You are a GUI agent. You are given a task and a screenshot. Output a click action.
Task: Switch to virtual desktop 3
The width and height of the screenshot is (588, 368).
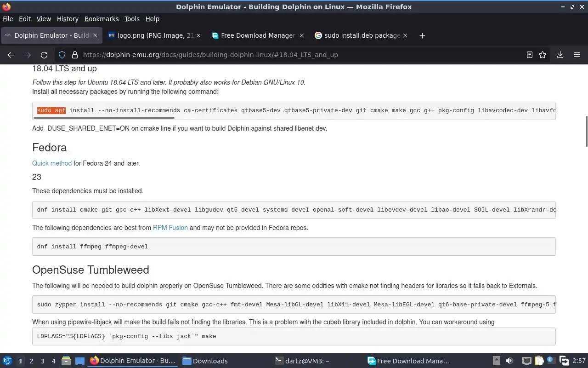pos(42,361)
